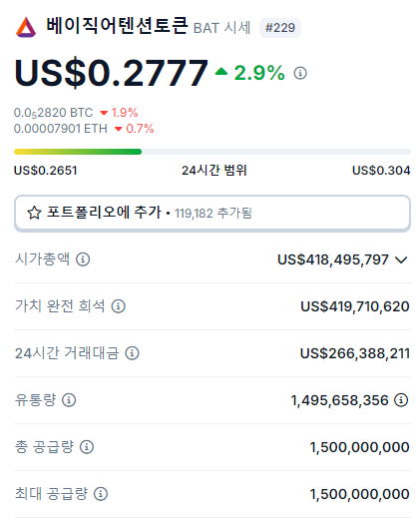Click the ETH price 0.00007901 ETH
This screenshot has height=520, width=420.
tap(61, 129)
